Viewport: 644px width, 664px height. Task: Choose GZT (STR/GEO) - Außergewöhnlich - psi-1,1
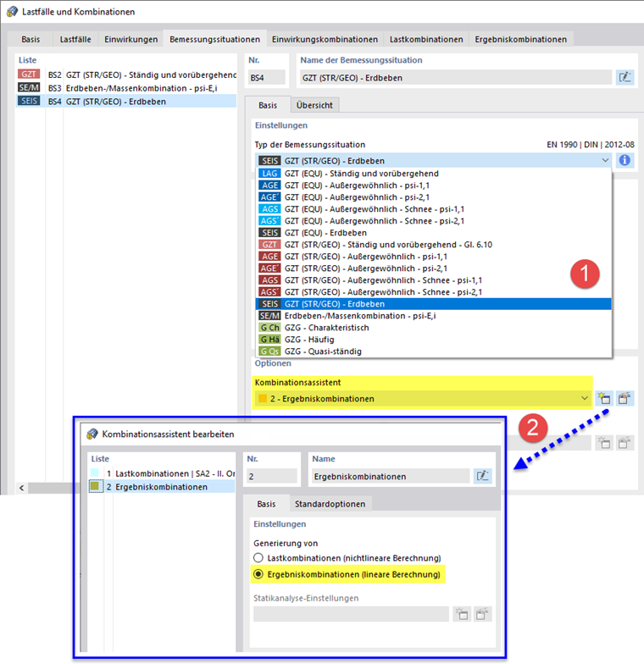click(x=434, y=256)
